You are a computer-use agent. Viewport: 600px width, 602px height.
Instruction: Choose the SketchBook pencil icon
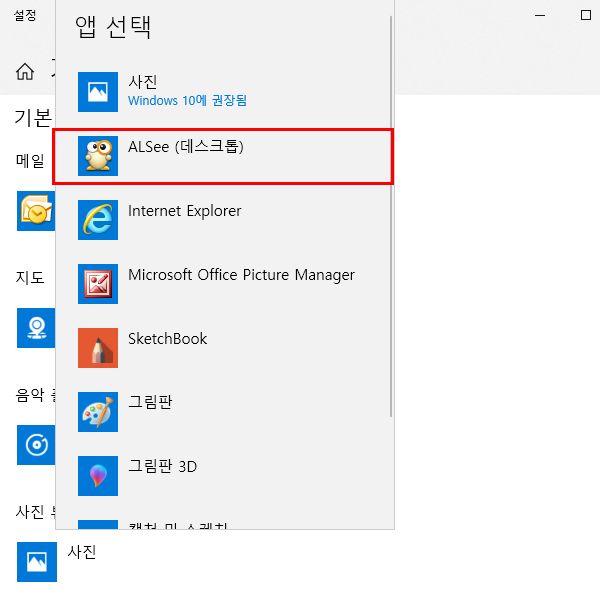[98, 348]
